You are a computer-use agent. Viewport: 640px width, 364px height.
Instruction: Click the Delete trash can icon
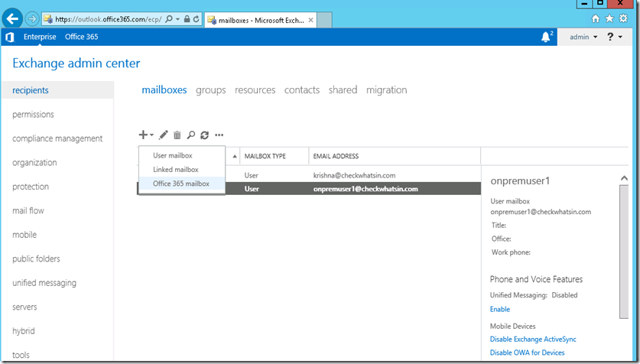point(177,135)
